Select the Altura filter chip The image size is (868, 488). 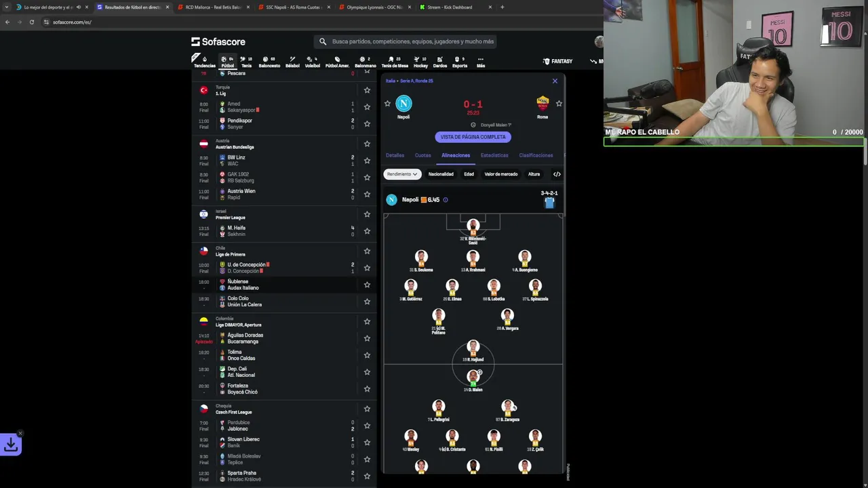534,174
